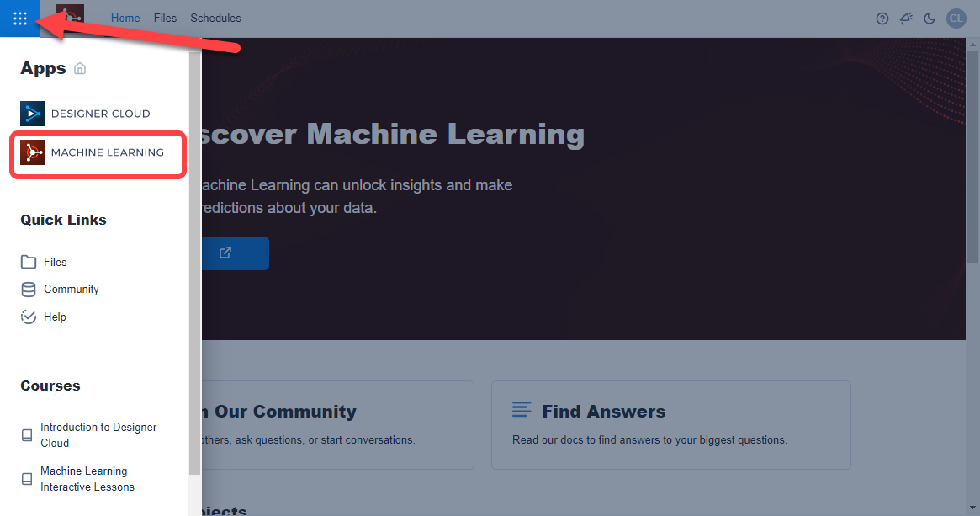This screenshot has height=516, width=980.
Task: Click the folder icon next to Files
Action: (26, 261)
